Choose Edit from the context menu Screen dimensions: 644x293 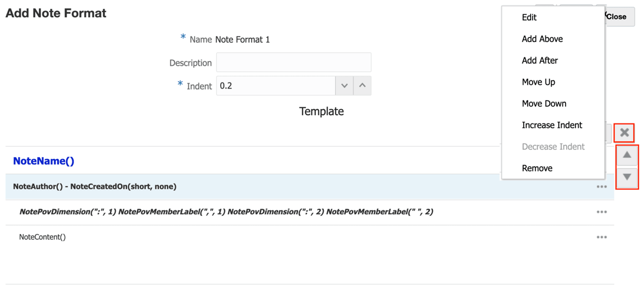click(529, 17)
